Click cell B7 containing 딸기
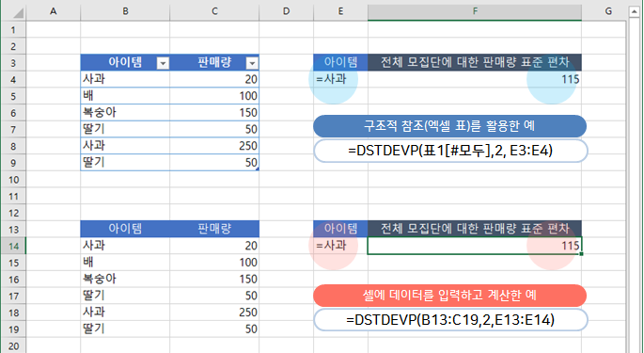Screen dimensions: 644x353 [x=125, y=129]
